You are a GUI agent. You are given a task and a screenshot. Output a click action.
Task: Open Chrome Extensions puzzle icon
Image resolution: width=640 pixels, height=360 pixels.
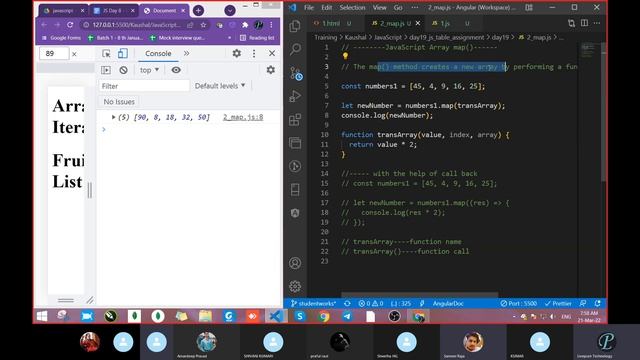[x=245, y=25]
